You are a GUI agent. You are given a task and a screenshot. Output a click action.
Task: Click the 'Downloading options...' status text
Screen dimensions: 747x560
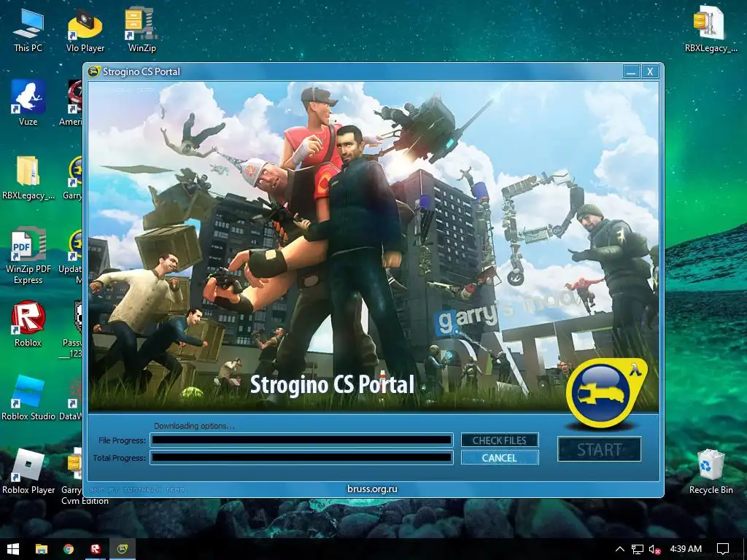point(194,426)
